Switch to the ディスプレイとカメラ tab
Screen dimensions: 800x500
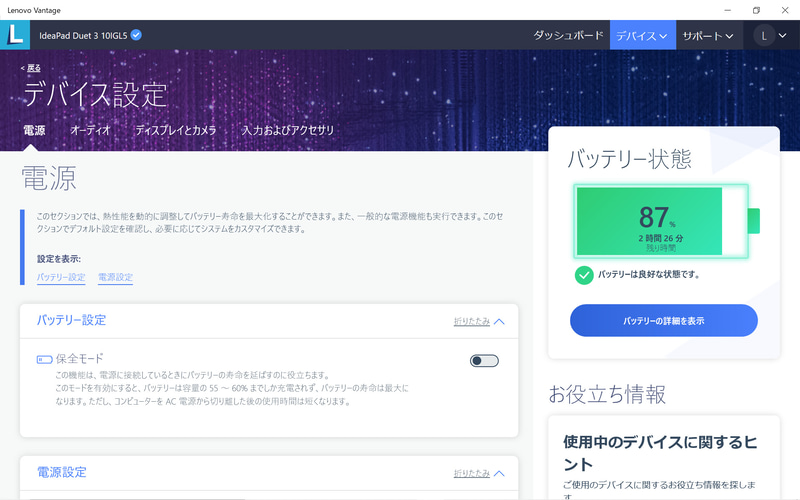pos(176,131)
